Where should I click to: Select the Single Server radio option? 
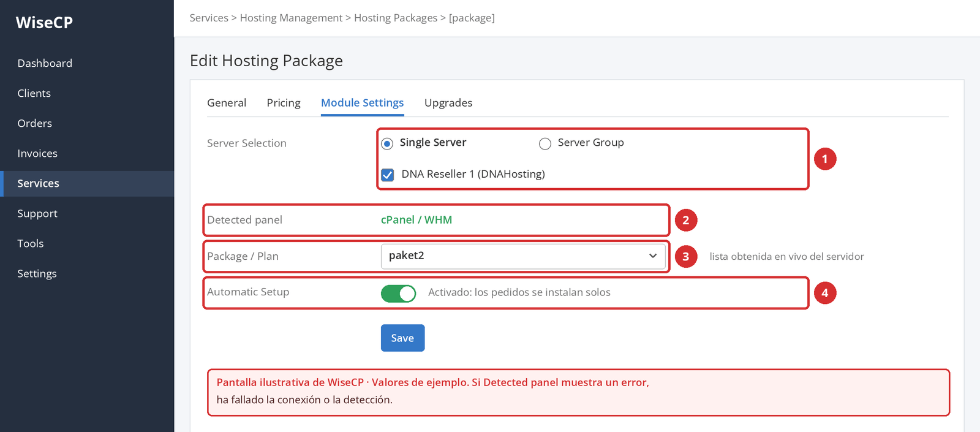[387, 143]
